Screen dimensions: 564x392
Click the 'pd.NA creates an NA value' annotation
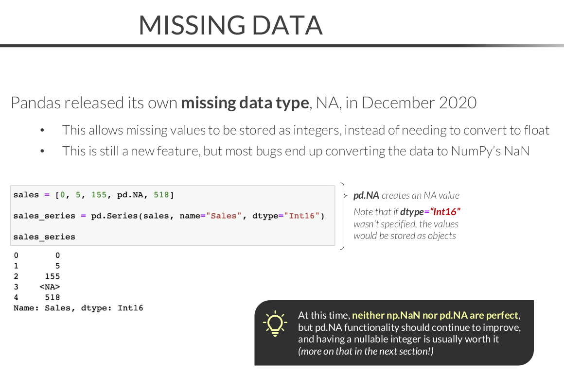pyautogui.click(x=406, y=196)
